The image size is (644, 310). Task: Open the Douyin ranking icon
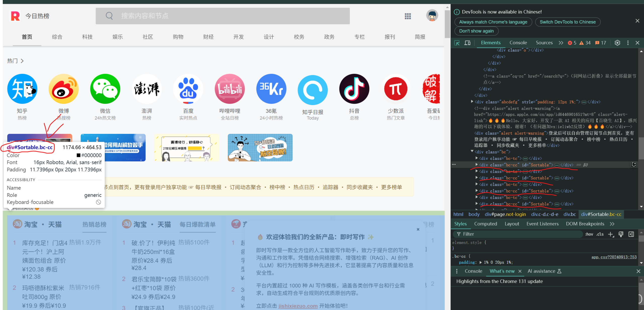coord(354,89)
